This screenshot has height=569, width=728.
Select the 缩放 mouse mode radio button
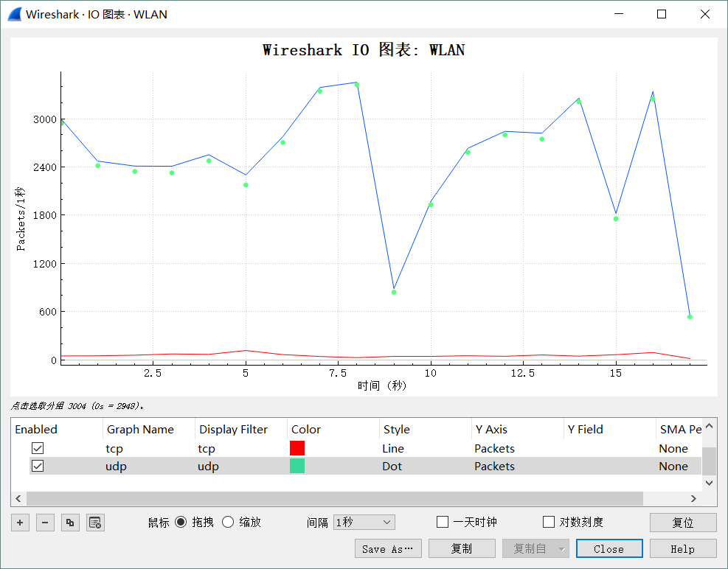pos(227,522)
